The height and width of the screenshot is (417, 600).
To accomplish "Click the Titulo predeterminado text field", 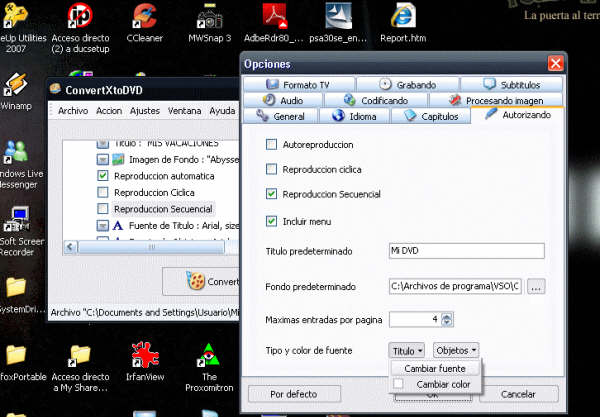I will click(x=466, y=251).
